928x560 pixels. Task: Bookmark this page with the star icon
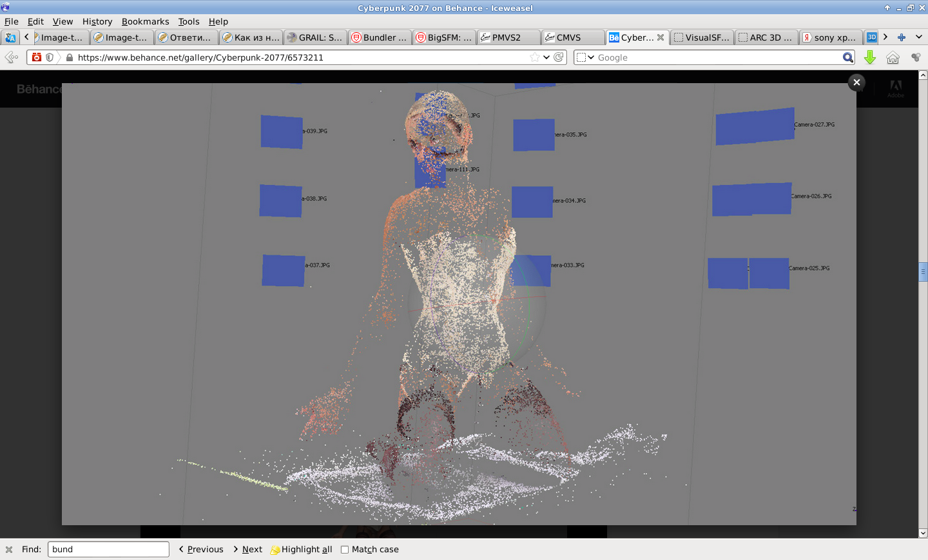[534, 57]
